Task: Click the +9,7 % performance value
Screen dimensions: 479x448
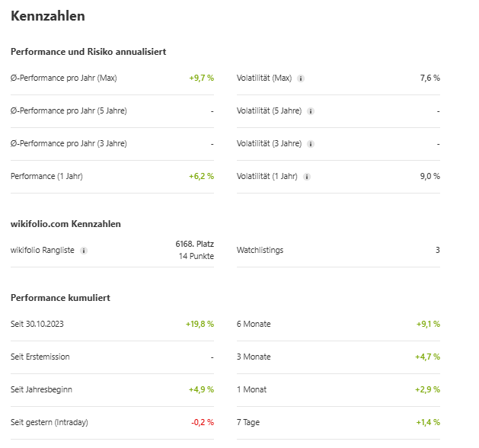Action: pyautogui.click(x=201, y=78)
